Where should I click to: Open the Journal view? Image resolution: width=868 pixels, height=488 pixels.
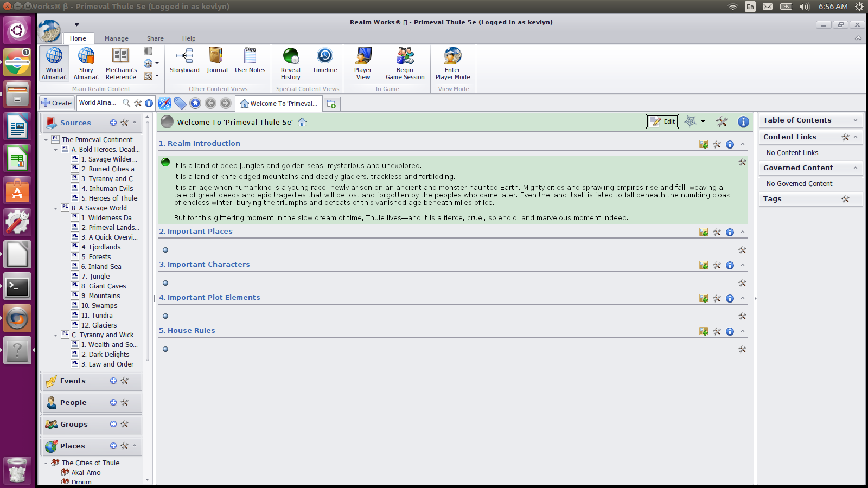(217, 60)
